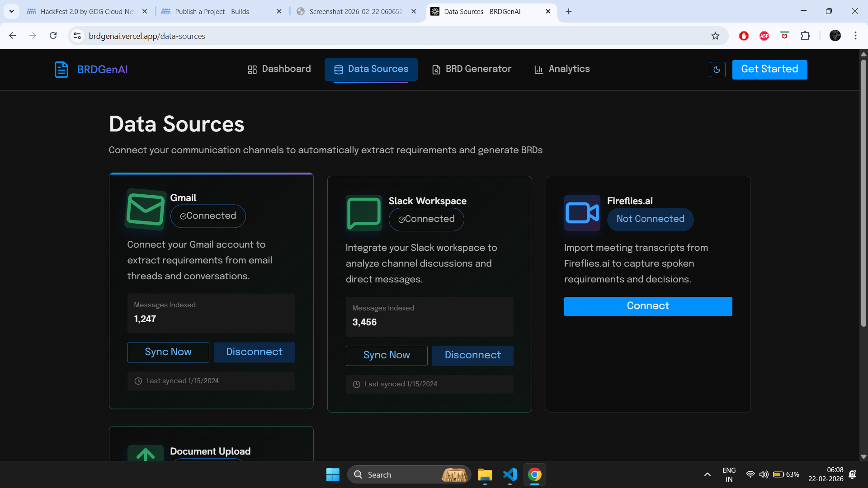This screenshot has width=868, height=488.
Task: Click Sync Now on the Slack card
Action: (x=387, y=356)
